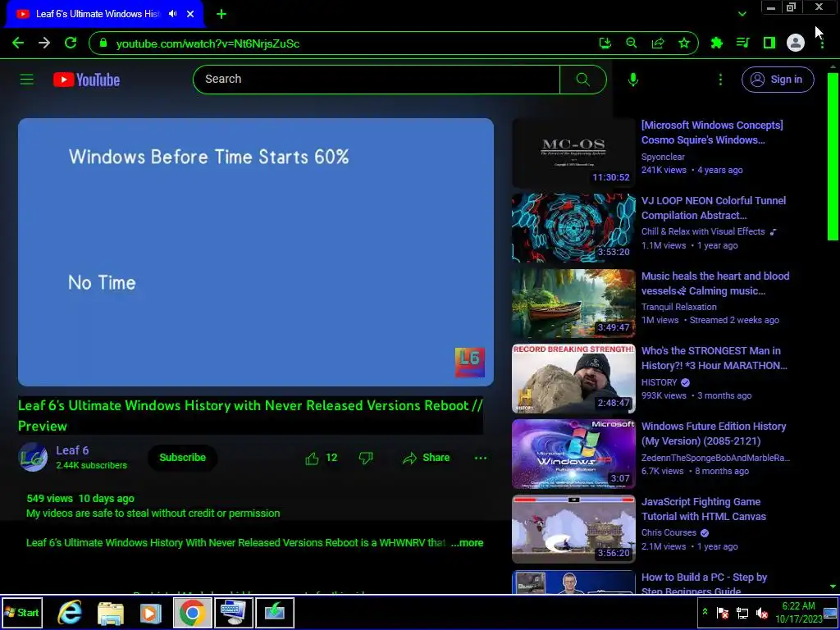The width and height of the screenshot is (840, 630).
Task: Open more actions ellipsis under video
Action: [x=481, y=458]
